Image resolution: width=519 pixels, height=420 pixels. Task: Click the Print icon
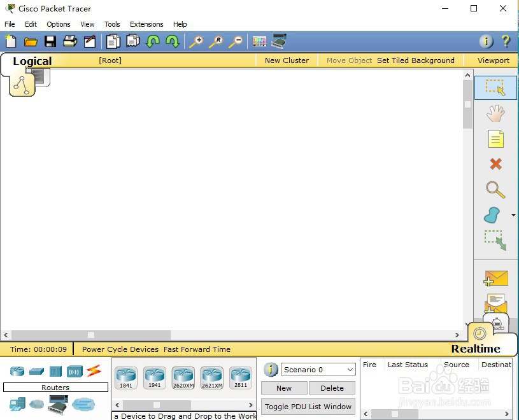(x=70, y=41)
